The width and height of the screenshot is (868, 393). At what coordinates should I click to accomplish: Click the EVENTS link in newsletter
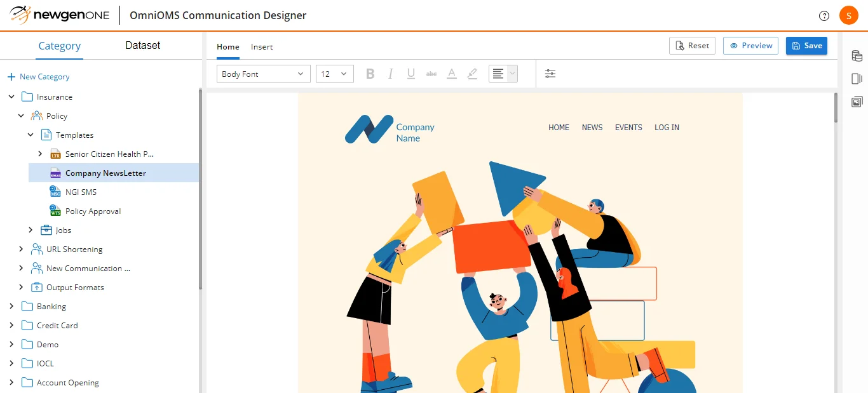coord(628,128)
